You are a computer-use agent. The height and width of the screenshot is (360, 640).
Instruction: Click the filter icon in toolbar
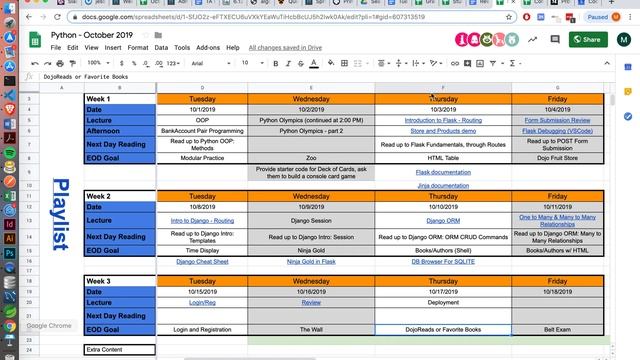point(493,63)
